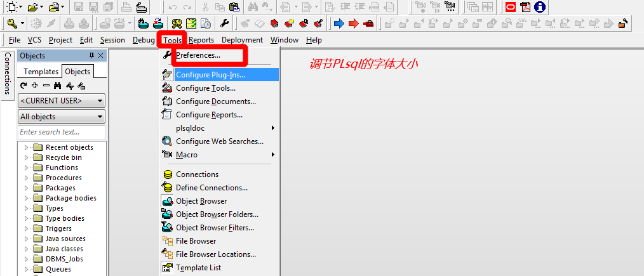Viewport: 644px width, 276px height.
Task: Click the yellow checklist To-Do items icon
Action: 191,23
